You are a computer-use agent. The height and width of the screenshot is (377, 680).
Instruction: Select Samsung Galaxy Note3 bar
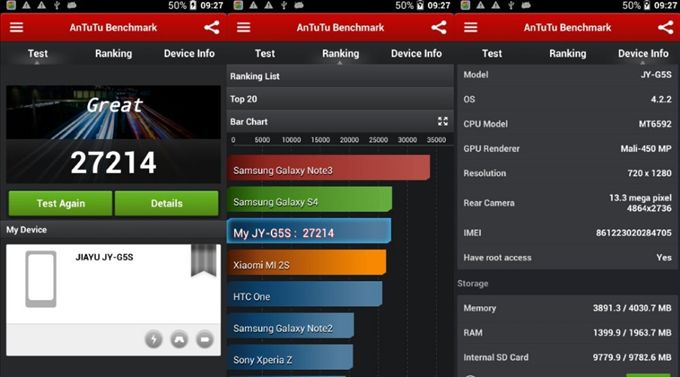pyautogui.click(x=328, y=168)
